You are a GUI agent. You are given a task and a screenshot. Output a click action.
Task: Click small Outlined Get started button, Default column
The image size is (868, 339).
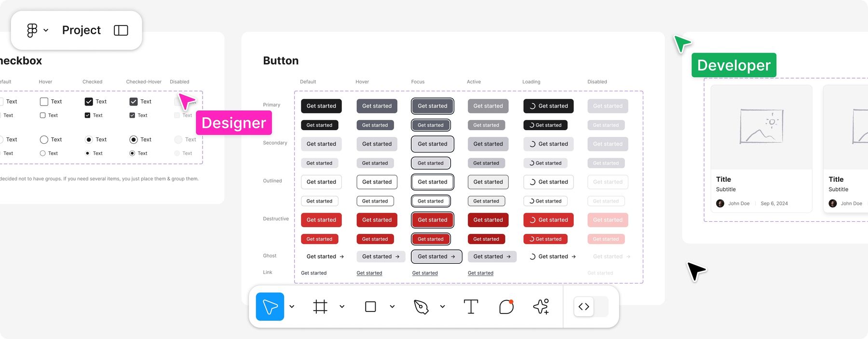point(319,201)
